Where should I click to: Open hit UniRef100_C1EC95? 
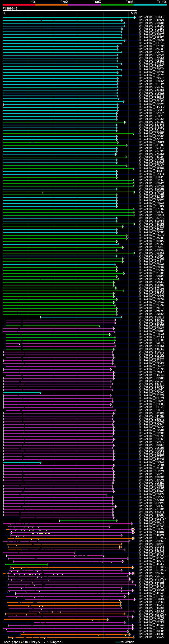pos(152,26)
